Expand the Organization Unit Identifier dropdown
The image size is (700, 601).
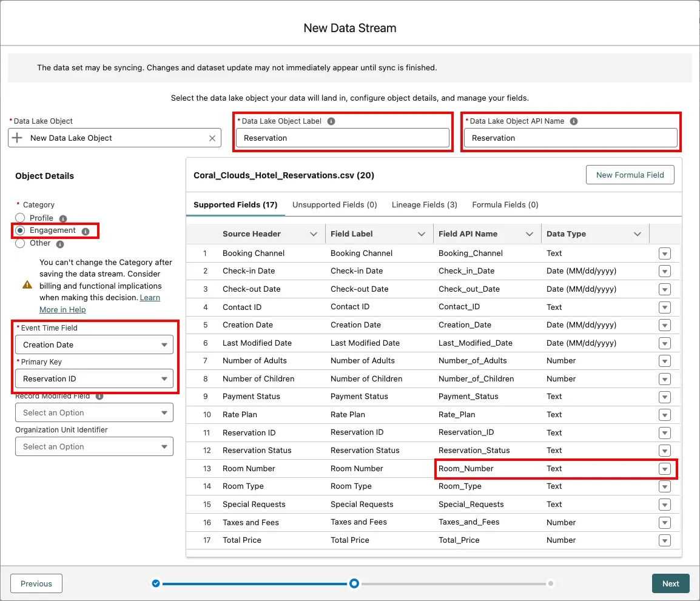pyautogui.click(x=94, y=446)
